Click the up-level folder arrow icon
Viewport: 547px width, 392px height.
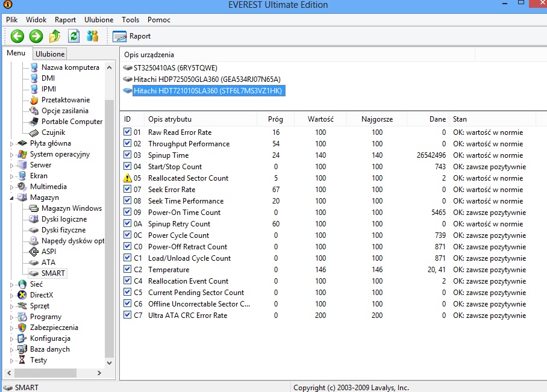55,36
